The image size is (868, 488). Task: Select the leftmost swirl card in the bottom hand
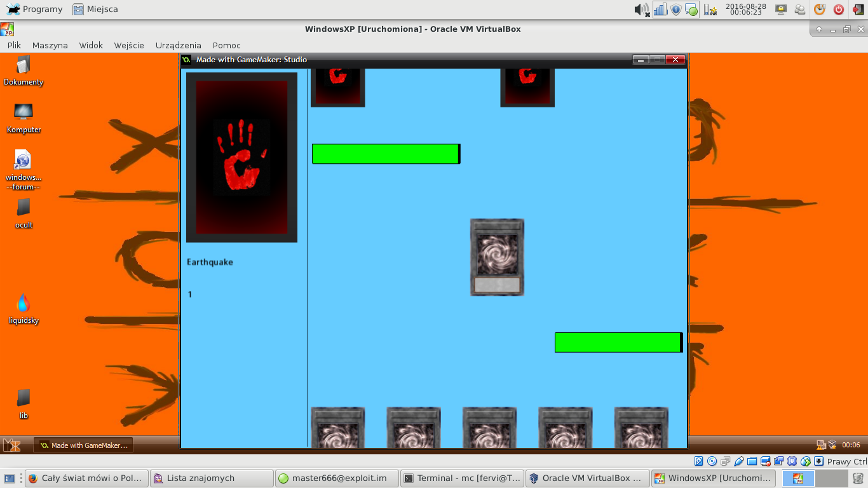[x=337, y=427]
